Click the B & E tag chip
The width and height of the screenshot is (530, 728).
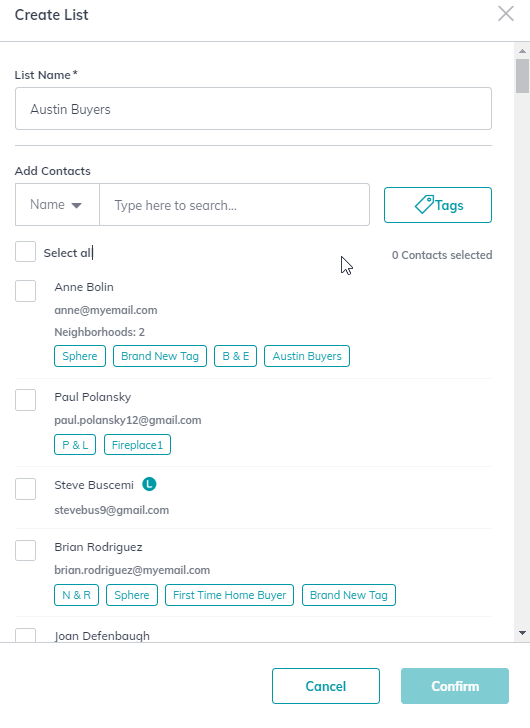click(x=235, y=356)
